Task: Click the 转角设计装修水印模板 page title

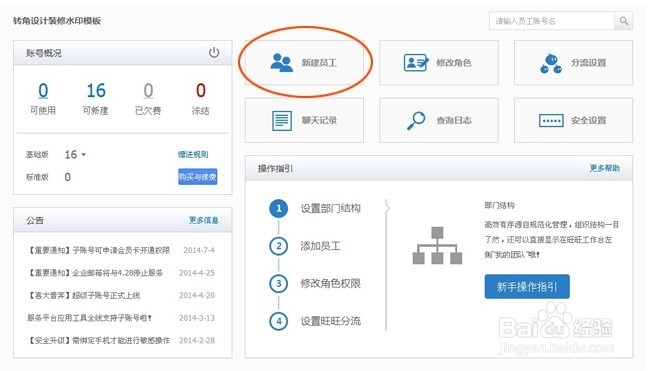Action: pos(57,21)
